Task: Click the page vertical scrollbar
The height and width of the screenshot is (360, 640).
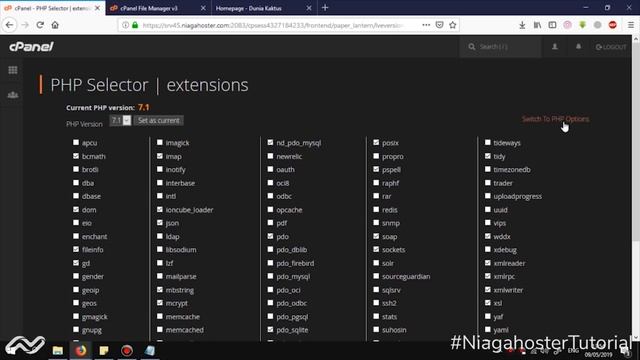Action: tap(636, 189)
